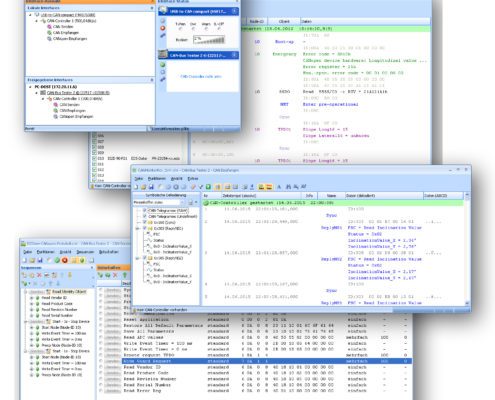Select the radio button beside Read Serial Number message
Screen dimensions: 495x400
101,385
